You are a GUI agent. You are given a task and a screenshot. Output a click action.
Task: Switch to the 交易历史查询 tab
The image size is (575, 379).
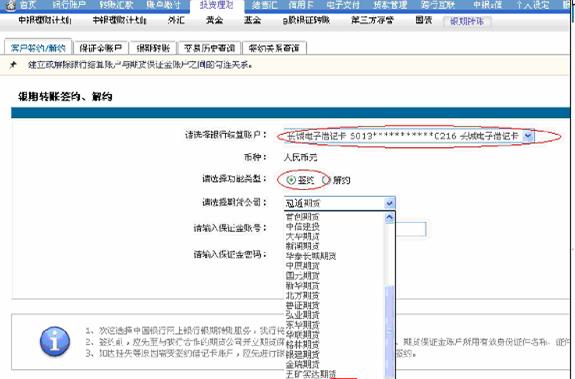tap(209, 48)
